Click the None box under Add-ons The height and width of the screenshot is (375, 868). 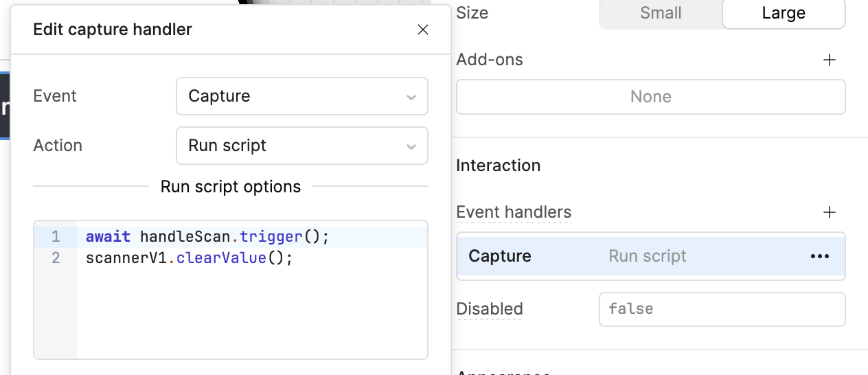pos(650,97)
